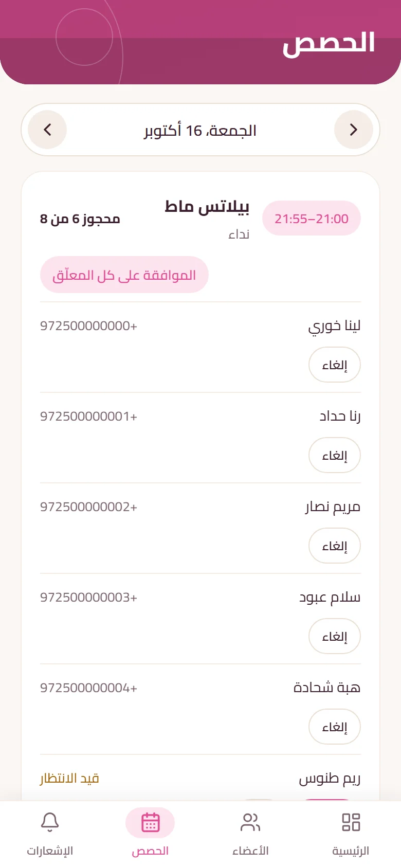Tap phone number +972500000000
This screenshot has width=401, height=868.
tap(89, 326)
